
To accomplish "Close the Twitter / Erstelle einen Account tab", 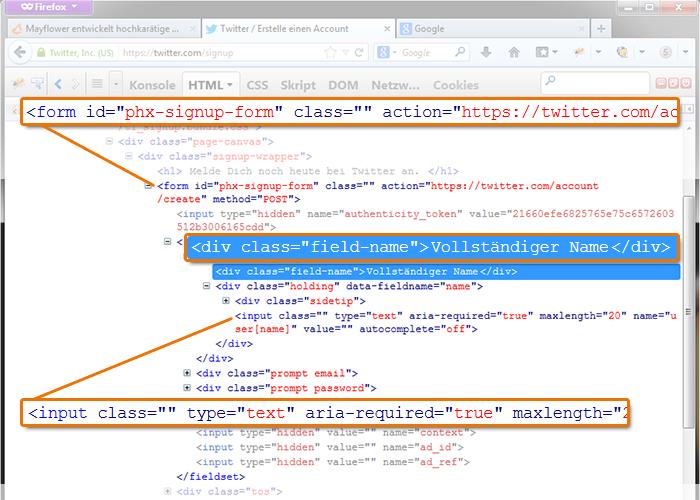I will tap(387, 29).
